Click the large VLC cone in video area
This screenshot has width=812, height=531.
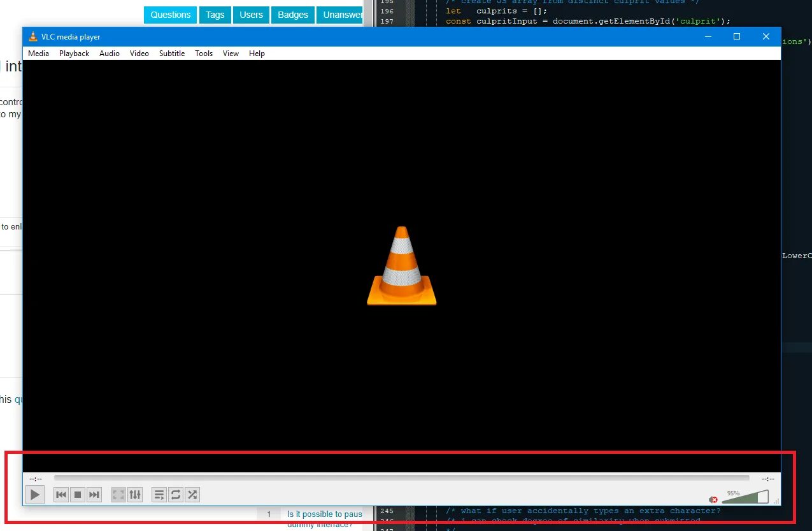402,266
